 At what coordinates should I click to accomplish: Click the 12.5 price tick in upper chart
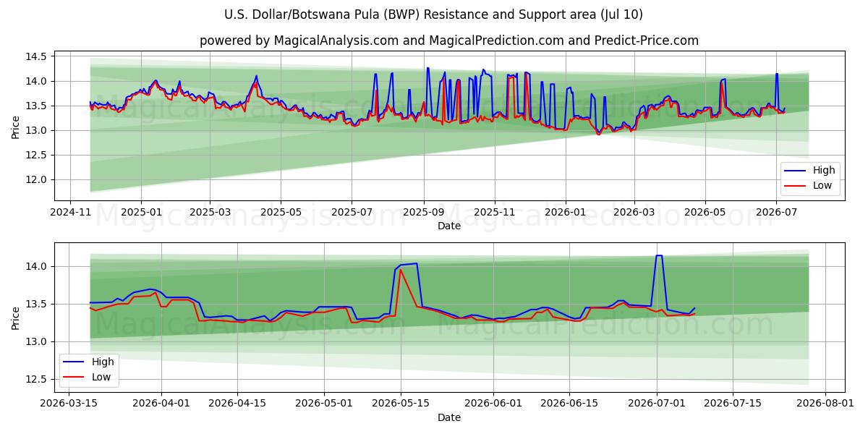36,155
